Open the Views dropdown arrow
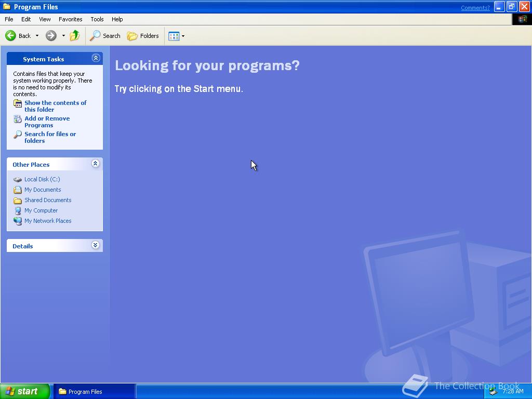The height and width of the screenshot is (399, 532). click(x=183, y=36)
